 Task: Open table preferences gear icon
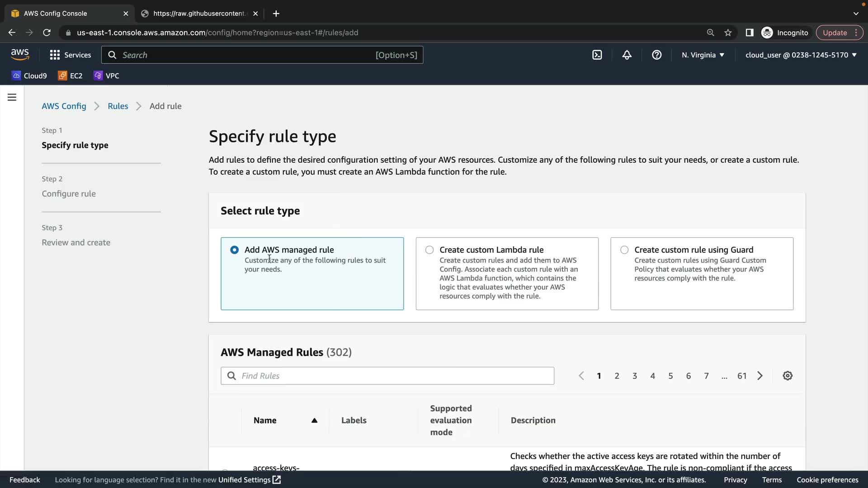tap(788, 376)
